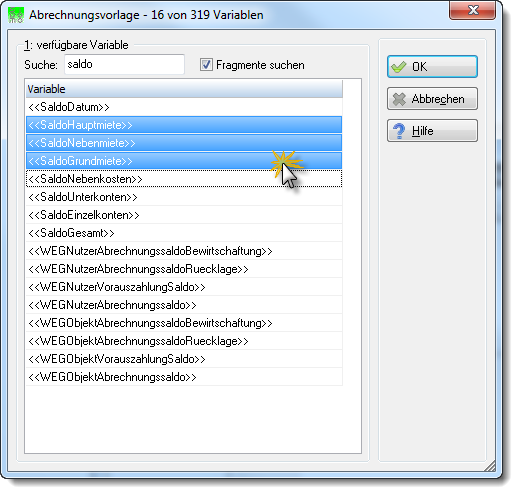The height and width of the screenshot is (494, 518).
Task: Select the <<SaldoGesamt>> row
Action: pyautogui.click(x=184, y=233)
